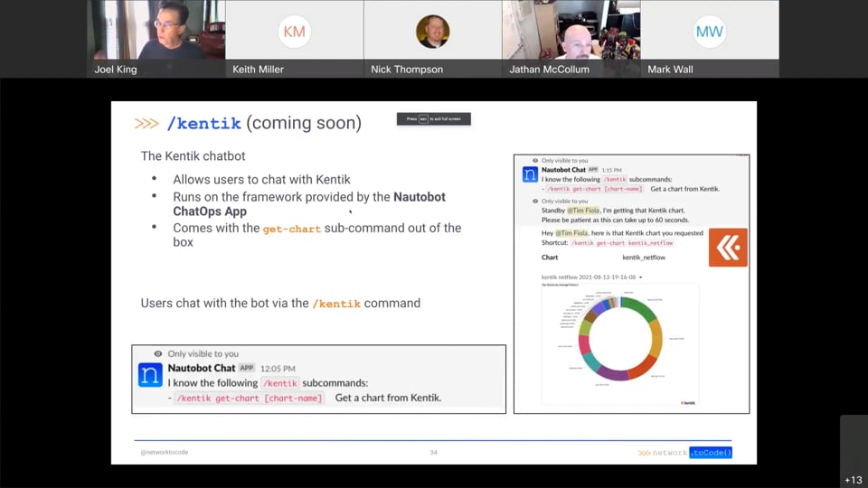868x488 pixels.
Task: Click the 'Users chat with the bot' sentence
Action: 280,304
